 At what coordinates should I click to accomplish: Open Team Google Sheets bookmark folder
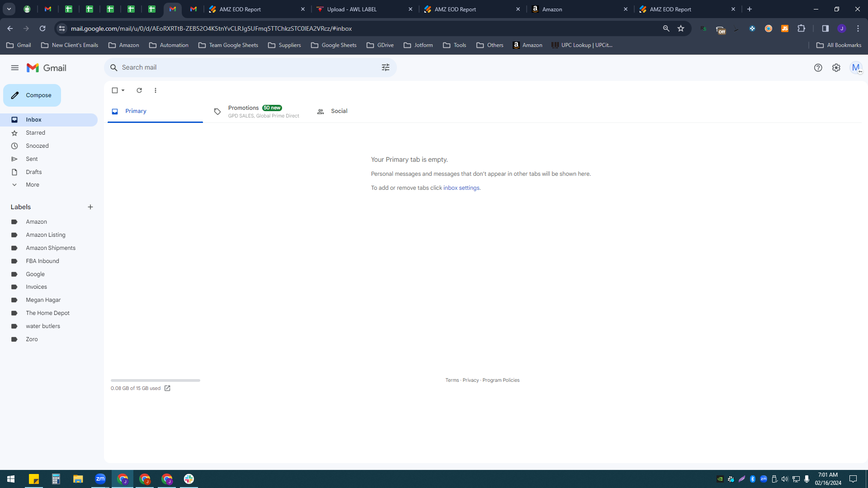(x=228, y=45)
